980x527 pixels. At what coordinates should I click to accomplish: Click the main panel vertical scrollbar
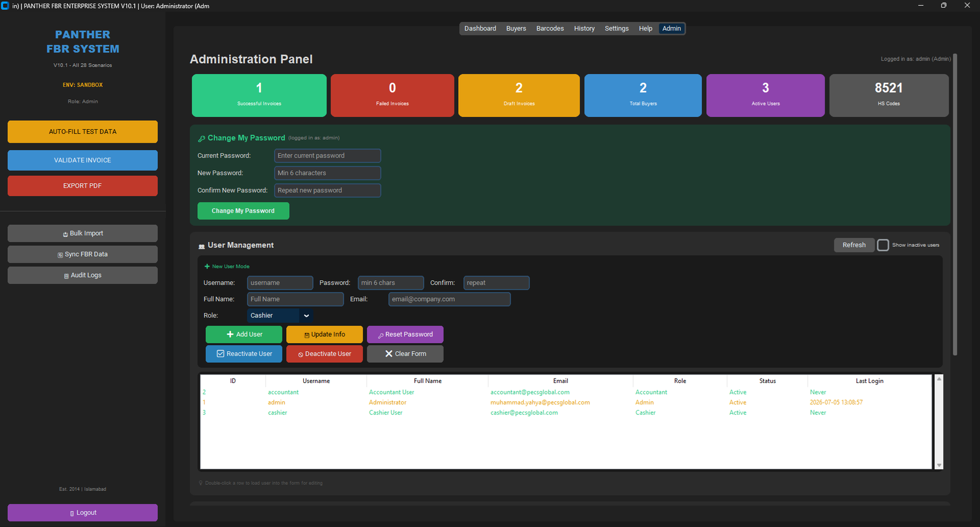point(955,205)
